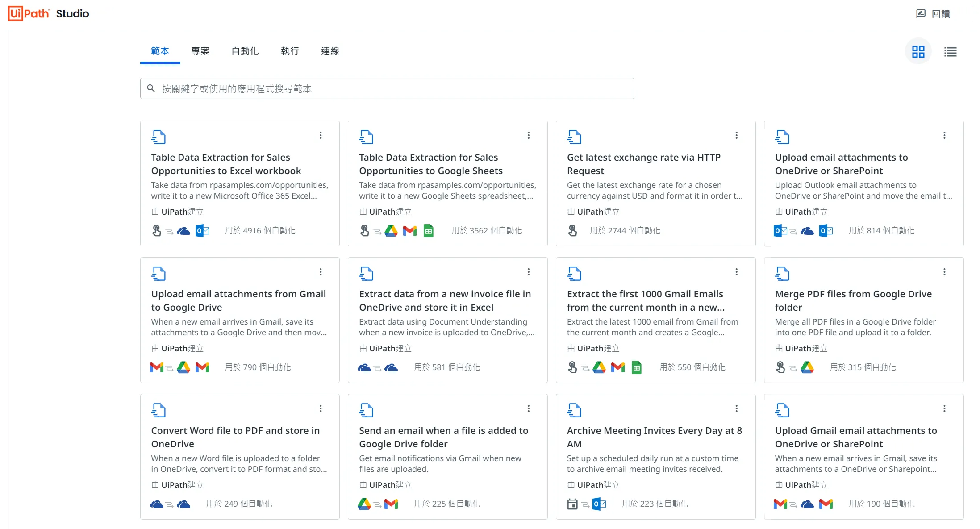Click Gmail trigger icon on Gmail to Drive card

pos(157,367)
